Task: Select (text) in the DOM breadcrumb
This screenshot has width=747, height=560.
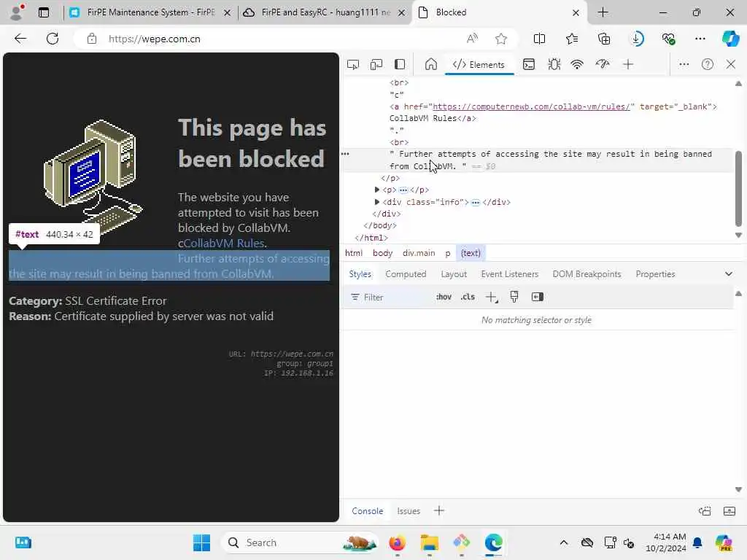Action: click(x=471, y=253)
